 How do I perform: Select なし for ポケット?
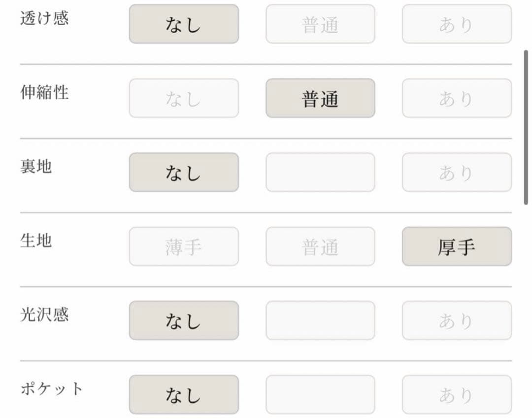(184, 394)
